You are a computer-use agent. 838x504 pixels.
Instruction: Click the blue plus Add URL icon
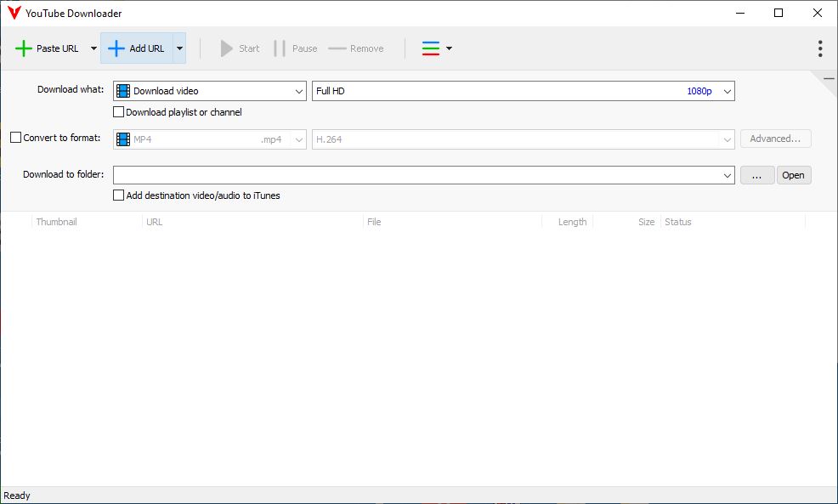tap(116, 48)
